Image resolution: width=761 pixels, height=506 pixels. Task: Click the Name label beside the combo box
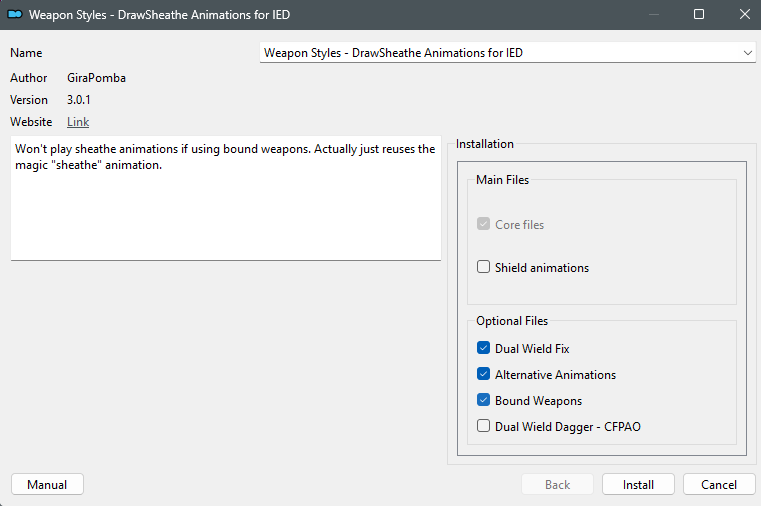[x=26, y=53]
